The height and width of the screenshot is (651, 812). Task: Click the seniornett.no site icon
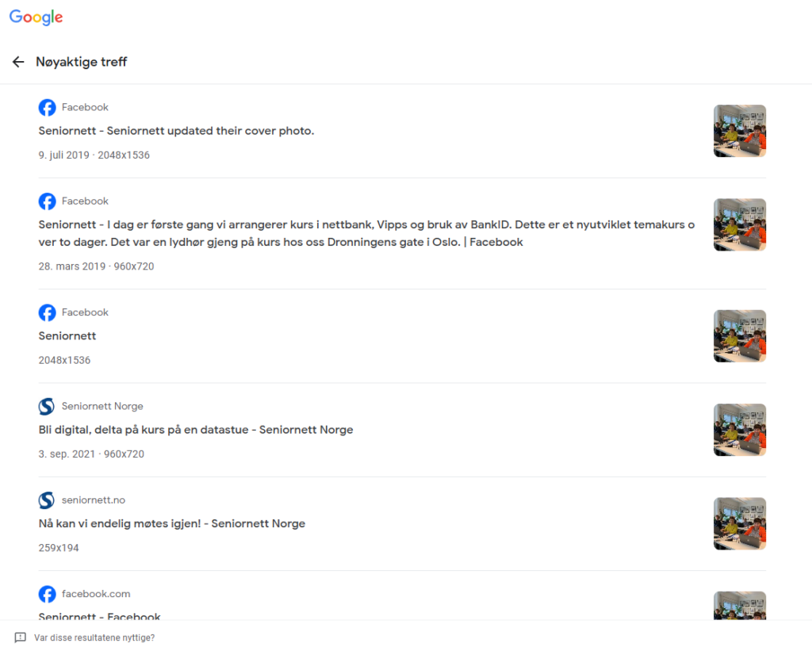click(x=47, y=500)
